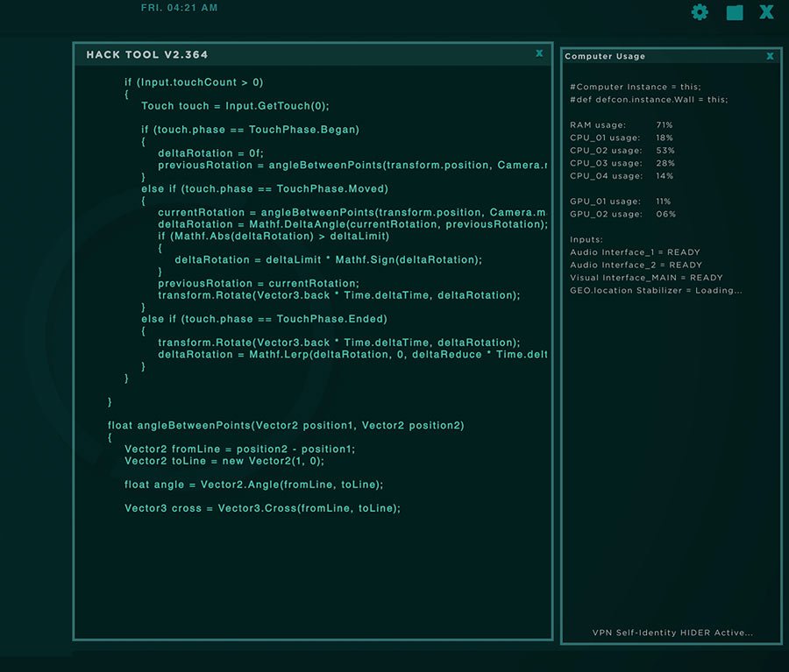Image resolution: width=789 pixels, height=672 pixels.
Task: Click the VPN Self-Identity HIDER status
Action: pyautogui.click(x=672, y=633)
